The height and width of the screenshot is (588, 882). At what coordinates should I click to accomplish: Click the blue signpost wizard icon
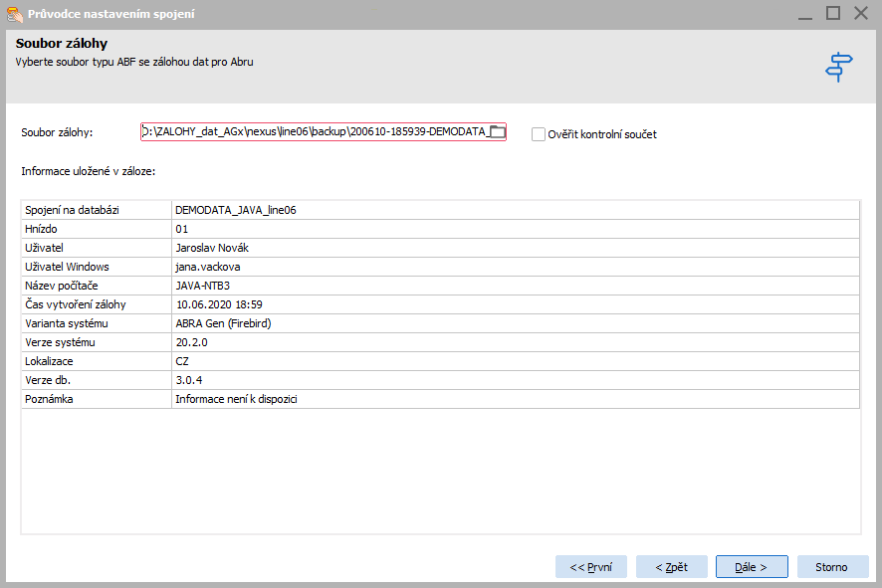click(x=839, y=67)
